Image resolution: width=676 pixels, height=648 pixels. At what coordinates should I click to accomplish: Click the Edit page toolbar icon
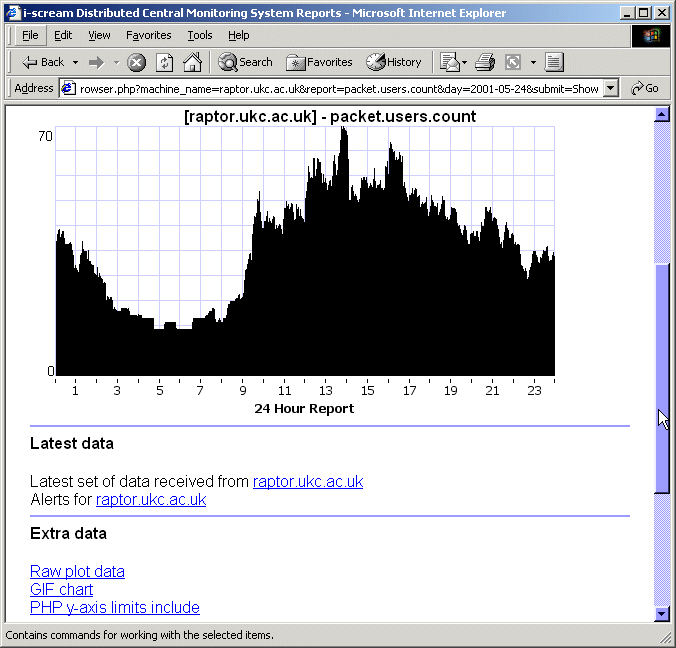coord(554,62)
